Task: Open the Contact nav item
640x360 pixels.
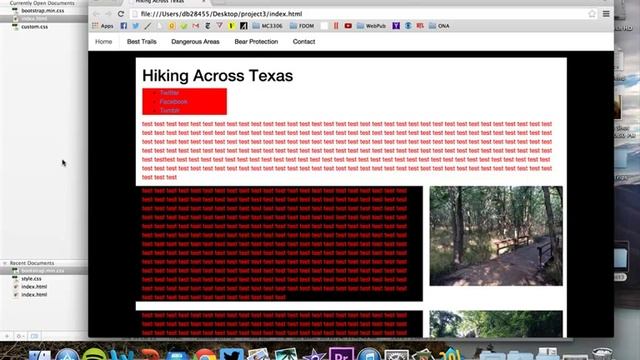Action: pos(304,42)
